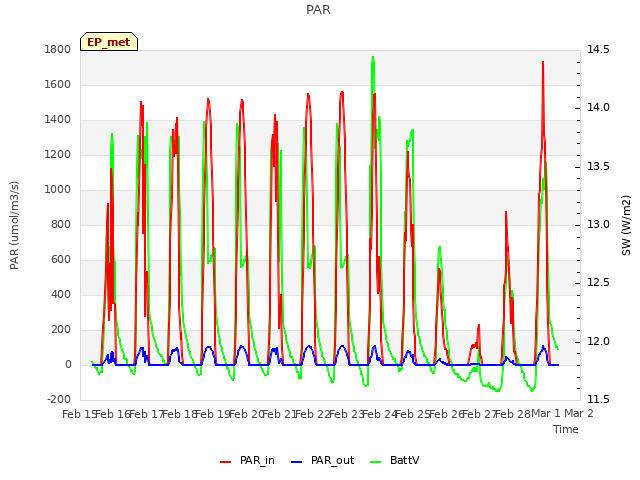Click the 14.0 right axis tick
This screenshot has height=480, width=640.
598,108
